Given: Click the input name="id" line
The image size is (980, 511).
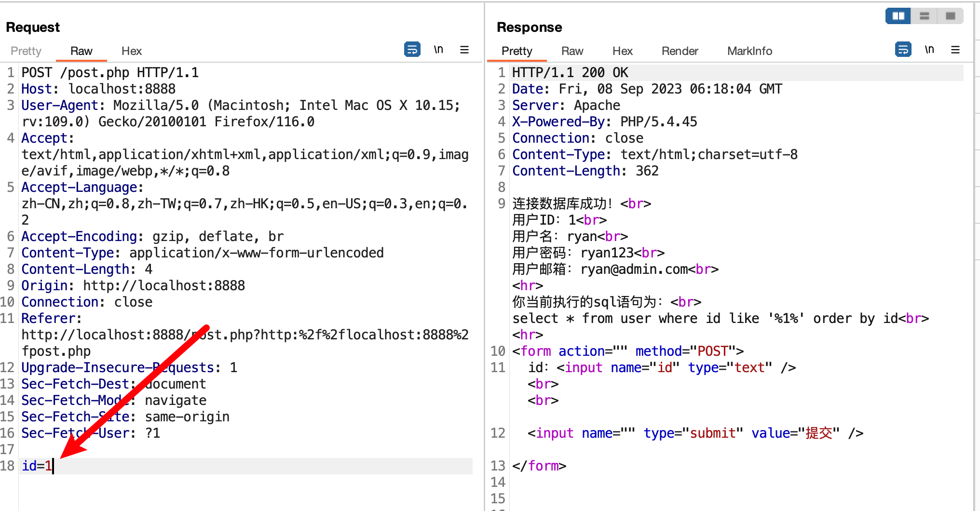Looking at the screenshot, I should pos(662,367).
